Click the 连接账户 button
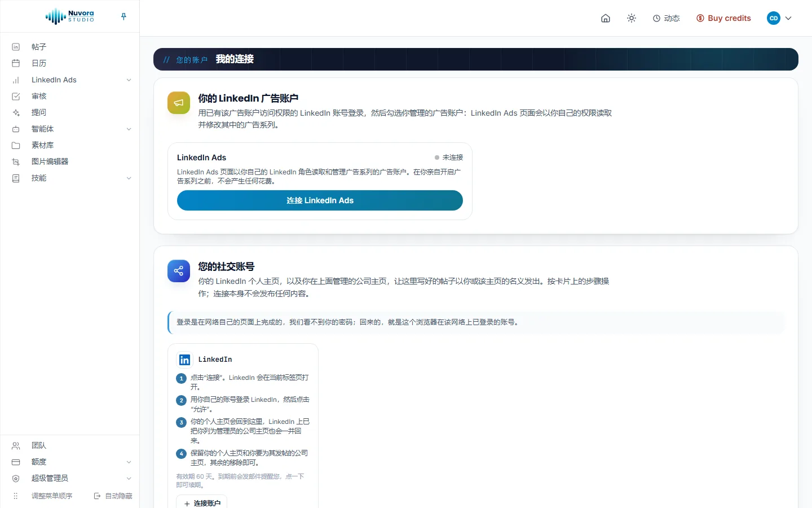Image resolution: width=812 pixels, height=508 pixels. (x=202, y=502)
